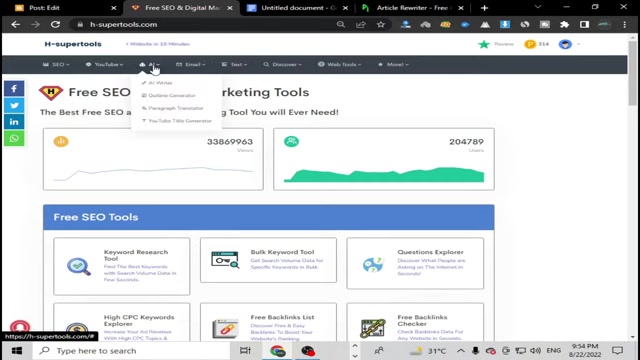Screen dimensions: 640x360
Task: Open the Questions Explorer link
Action: coord(431,252)
